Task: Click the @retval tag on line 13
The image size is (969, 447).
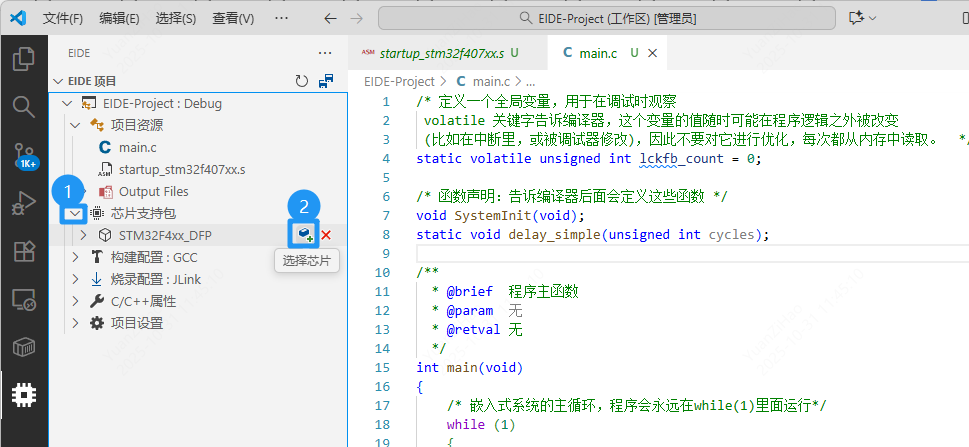Action: [x=473, y=330]
